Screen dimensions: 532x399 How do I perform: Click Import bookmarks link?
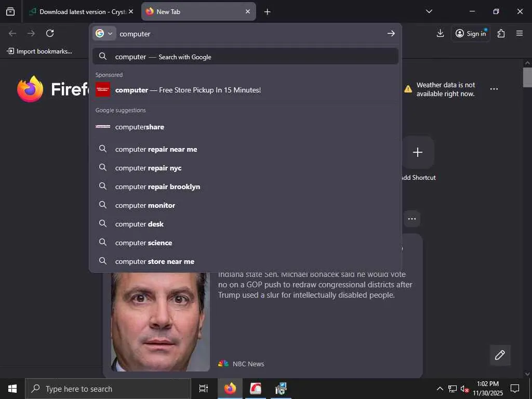[39, 51]
